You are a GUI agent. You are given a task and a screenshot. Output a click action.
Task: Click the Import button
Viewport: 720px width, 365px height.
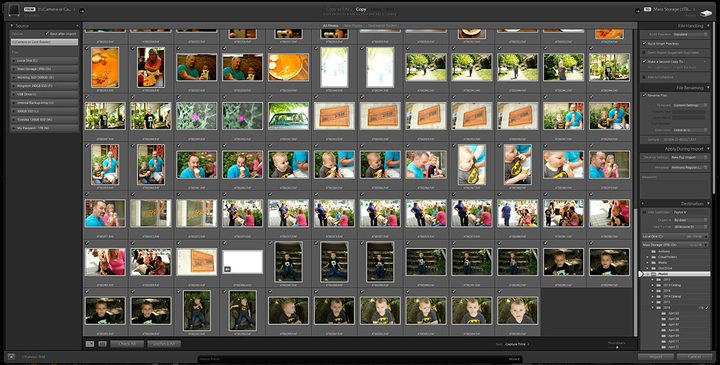click(655, 357)
